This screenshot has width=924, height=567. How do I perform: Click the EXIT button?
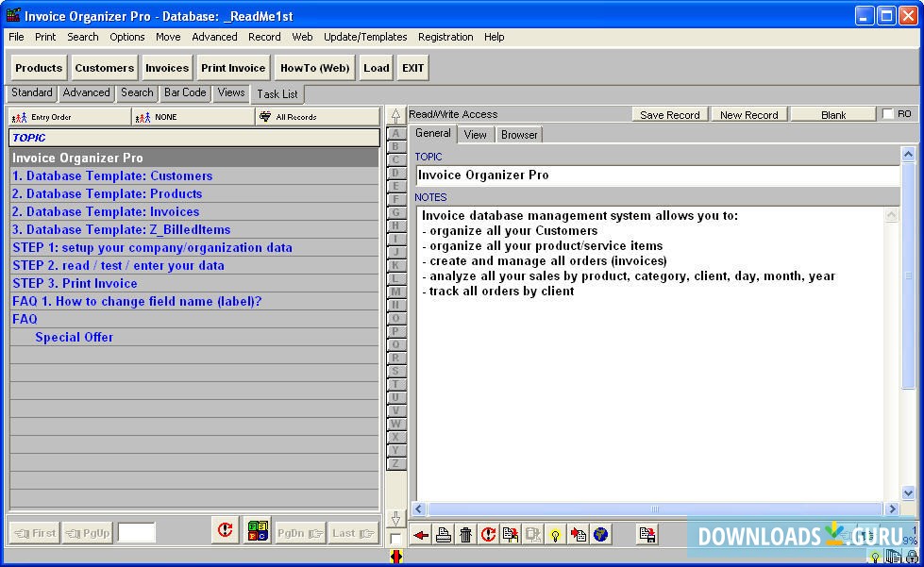click(x=413, y=68)
